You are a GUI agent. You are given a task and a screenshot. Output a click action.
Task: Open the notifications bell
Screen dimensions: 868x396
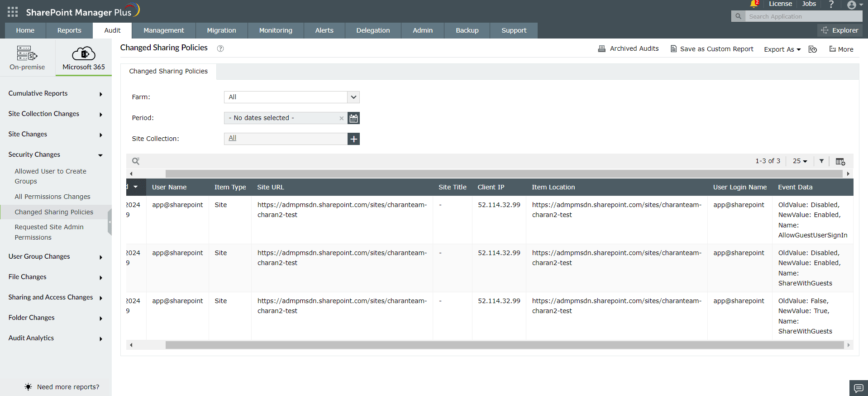coord(754,4)
